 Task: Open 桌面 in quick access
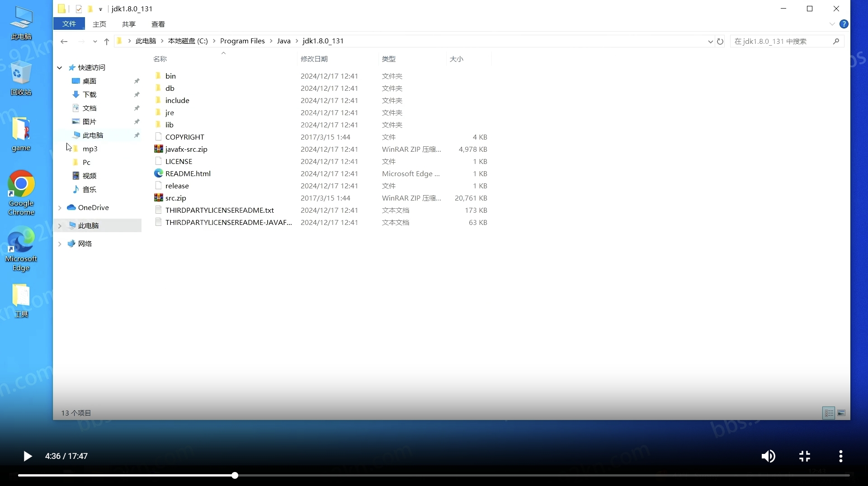point(90,81)
